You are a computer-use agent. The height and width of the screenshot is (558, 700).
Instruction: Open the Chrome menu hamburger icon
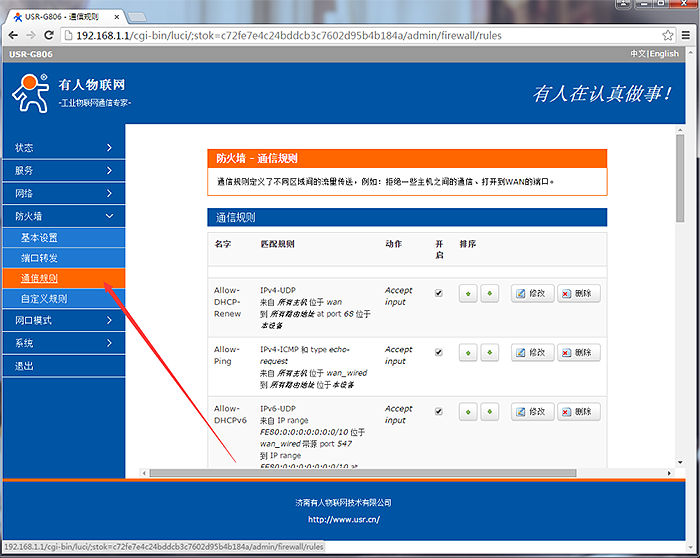click(686, 35)
